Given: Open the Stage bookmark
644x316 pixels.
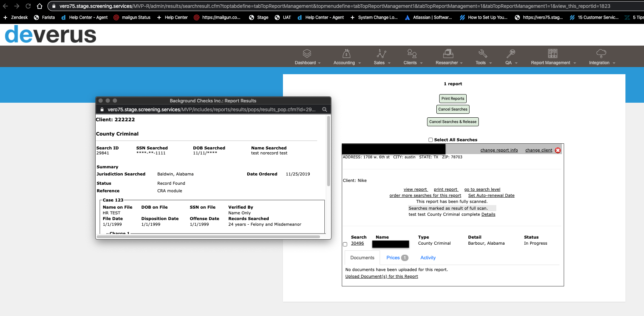Looking at the screenshot, I should click(259, 17).
